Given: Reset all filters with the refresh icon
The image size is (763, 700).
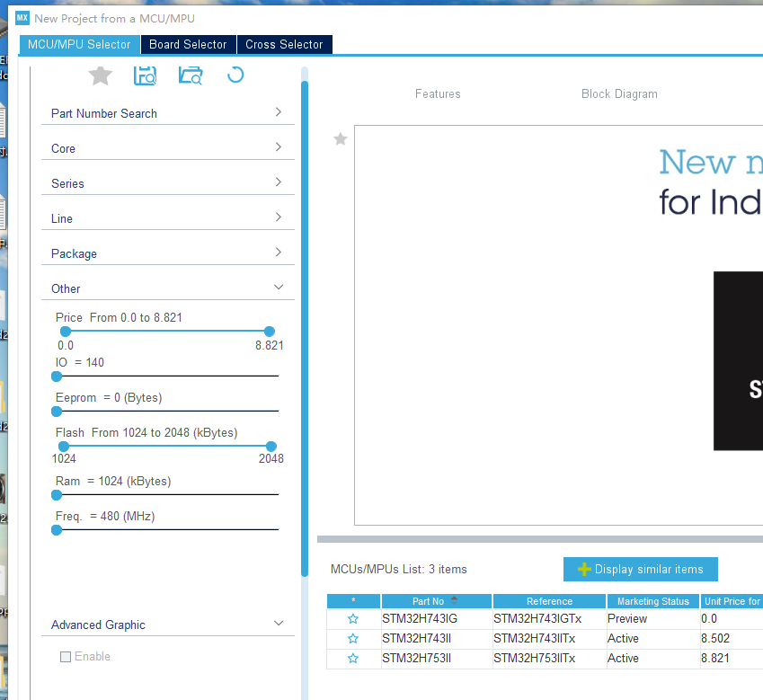Looking at the screenshot, I should (235, 75).
